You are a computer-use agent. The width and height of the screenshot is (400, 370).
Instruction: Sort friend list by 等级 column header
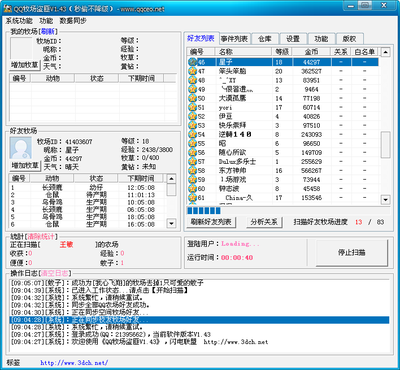282,52
